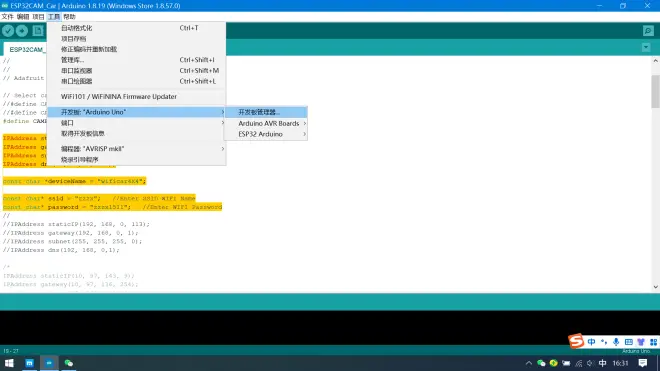
Task: Click the WeChat taskbar icon
Action: (69, 363)
